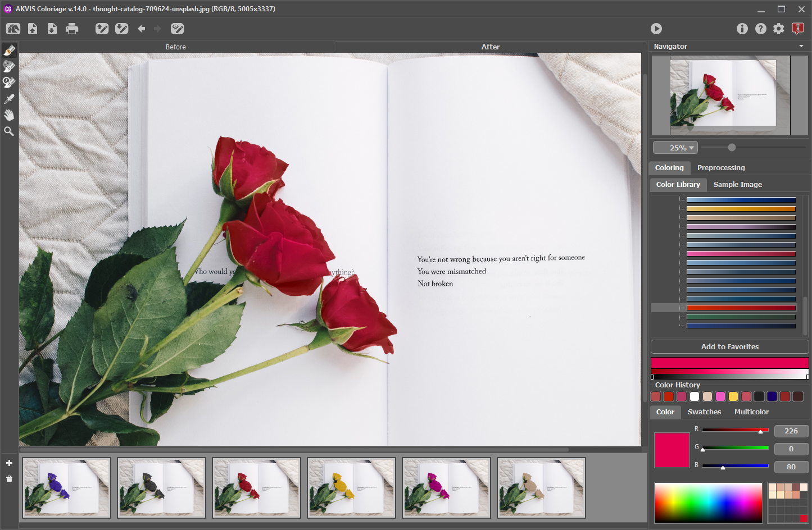
Task: Click the Print icon in top toolbar
Action: (x=72, y=29)
